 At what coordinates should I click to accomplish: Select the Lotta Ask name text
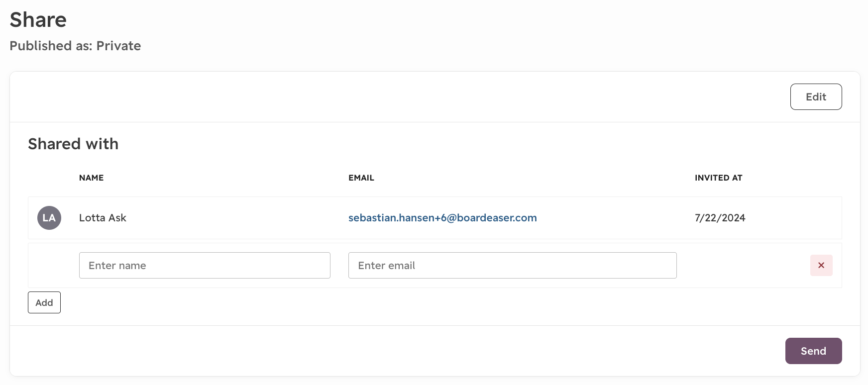click(x=103, y=218)
